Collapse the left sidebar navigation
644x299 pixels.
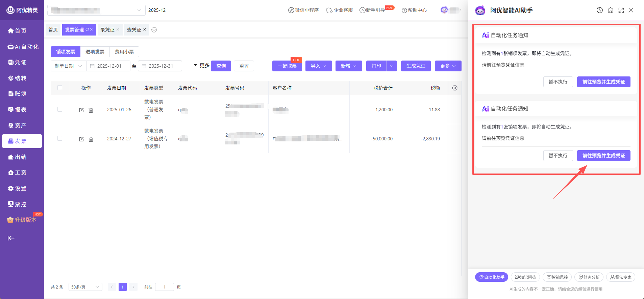tap(11, 238)
